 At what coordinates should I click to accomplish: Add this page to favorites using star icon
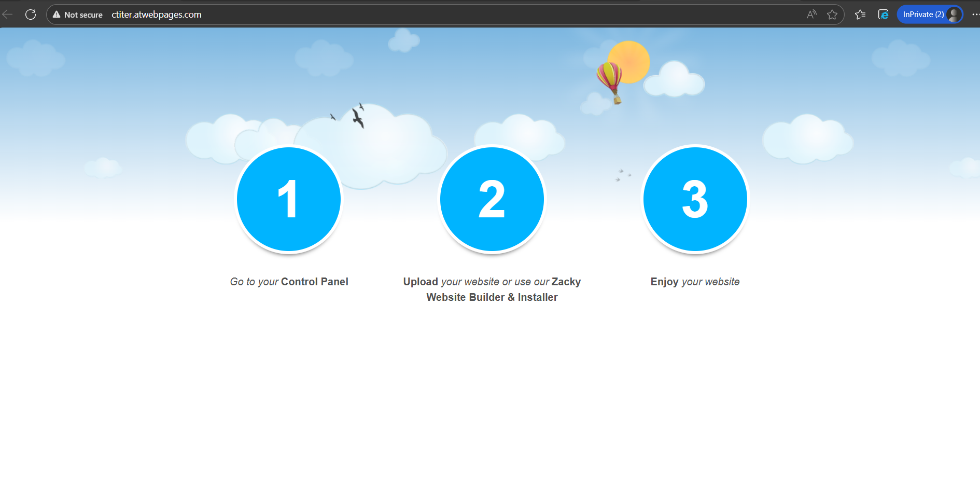(x=832, y=15)
